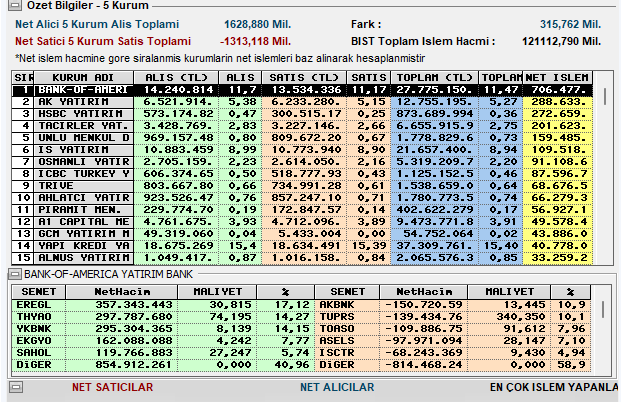Select the ICBC TURKEY Y row
Screen dimensions: 621x402
[x=302, y=174]
